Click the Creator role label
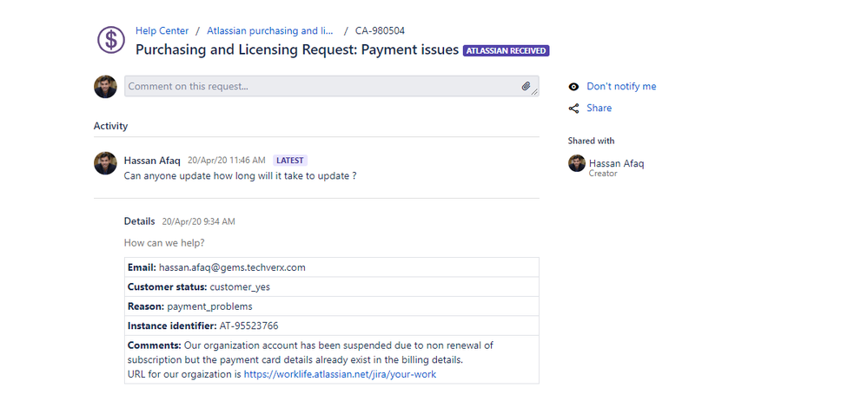Viewport: 868px width, 408px height. pos(603,174)
